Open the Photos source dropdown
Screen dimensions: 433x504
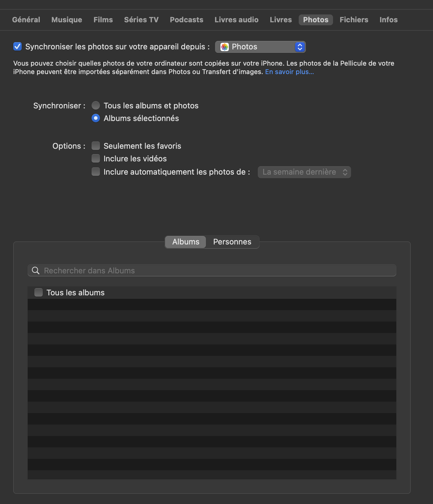click(260, 47)
